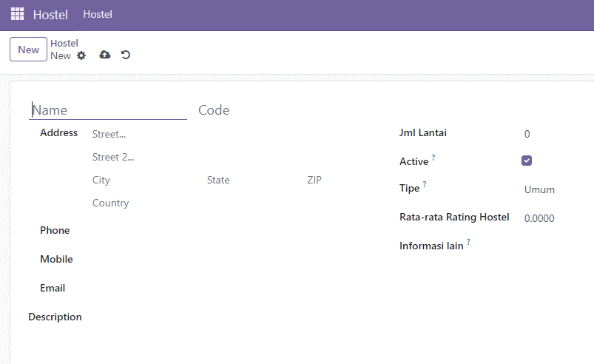Viewport: 594px width, 364px height.
Task: Open the apps grid menu icon
Action: (x=18, y=14)
